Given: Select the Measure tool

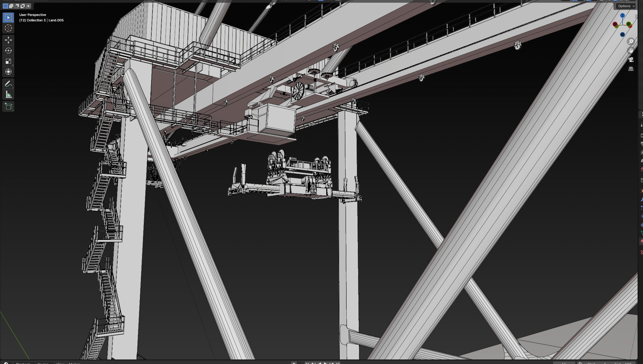Looking at the screenshot, I should coord(8,95).
